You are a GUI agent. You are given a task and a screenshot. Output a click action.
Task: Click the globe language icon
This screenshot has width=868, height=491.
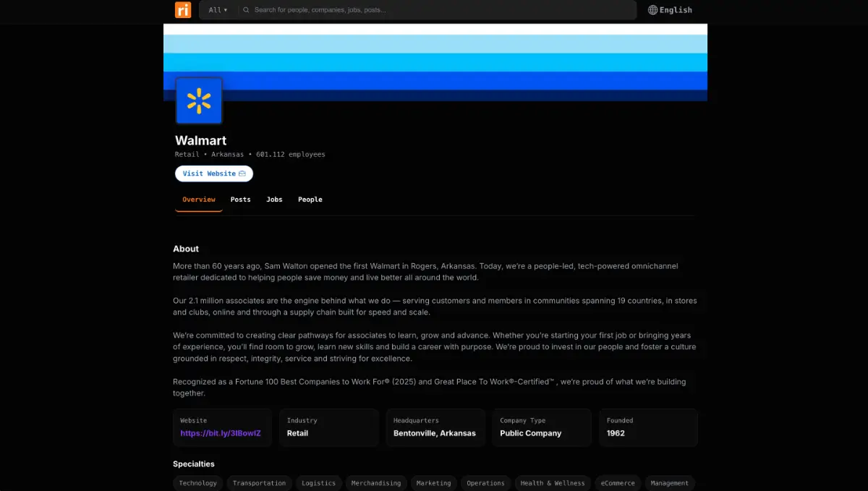coord(652,10)
